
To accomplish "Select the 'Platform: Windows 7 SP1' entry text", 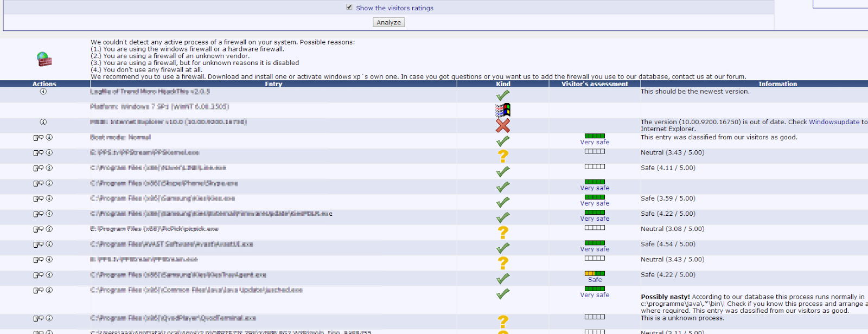I will coord(159,107).
